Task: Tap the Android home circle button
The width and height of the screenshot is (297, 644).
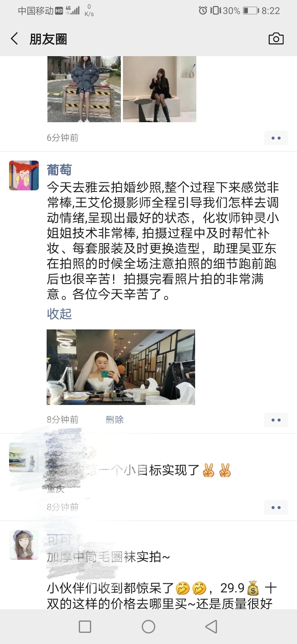Action: click(x=148, y=627)
